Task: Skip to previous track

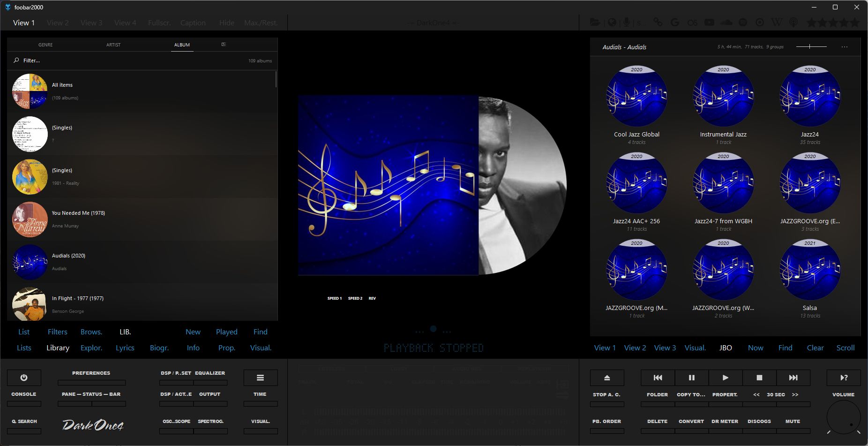Action: [658, 378]
